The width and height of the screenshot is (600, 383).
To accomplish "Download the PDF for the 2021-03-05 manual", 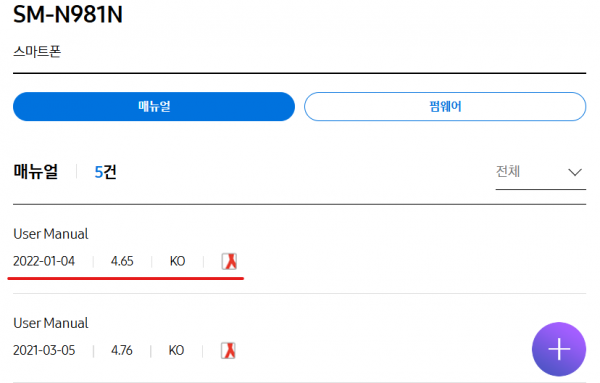I will pyautogui.click(x=228, y=350).
